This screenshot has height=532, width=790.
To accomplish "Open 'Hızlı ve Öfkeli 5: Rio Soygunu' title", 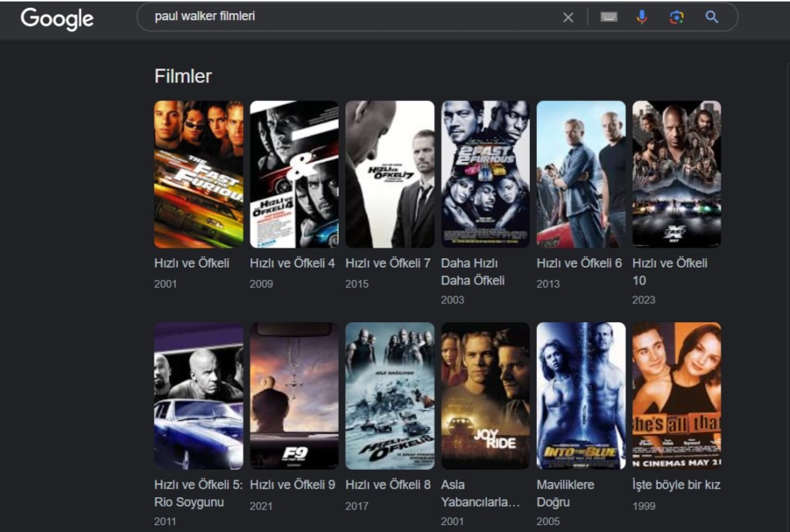I will click(198, 493).
